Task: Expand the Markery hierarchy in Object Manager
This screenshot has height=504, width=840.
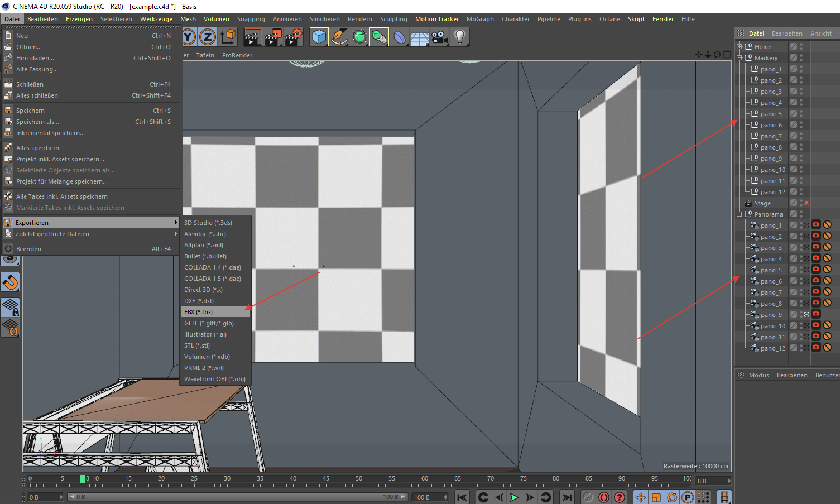Action: (740, 57)
